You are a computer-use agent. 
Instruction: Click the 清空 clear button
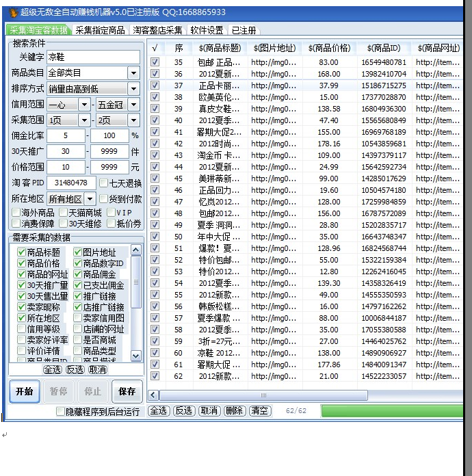pos(260,411)
